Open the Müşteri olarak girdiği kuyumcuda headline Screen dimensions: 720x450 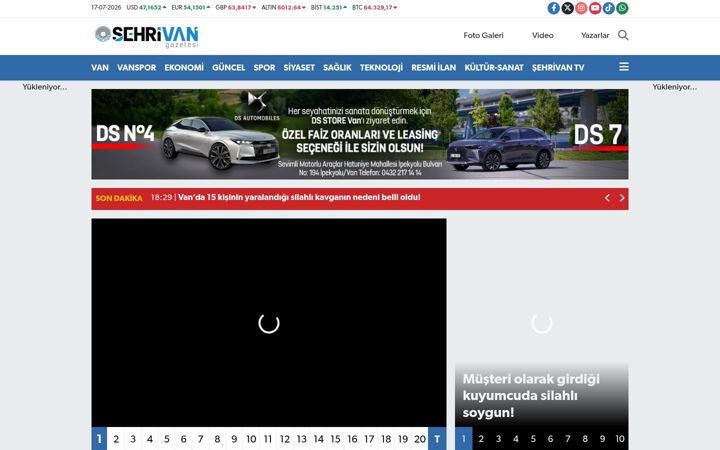531,395
